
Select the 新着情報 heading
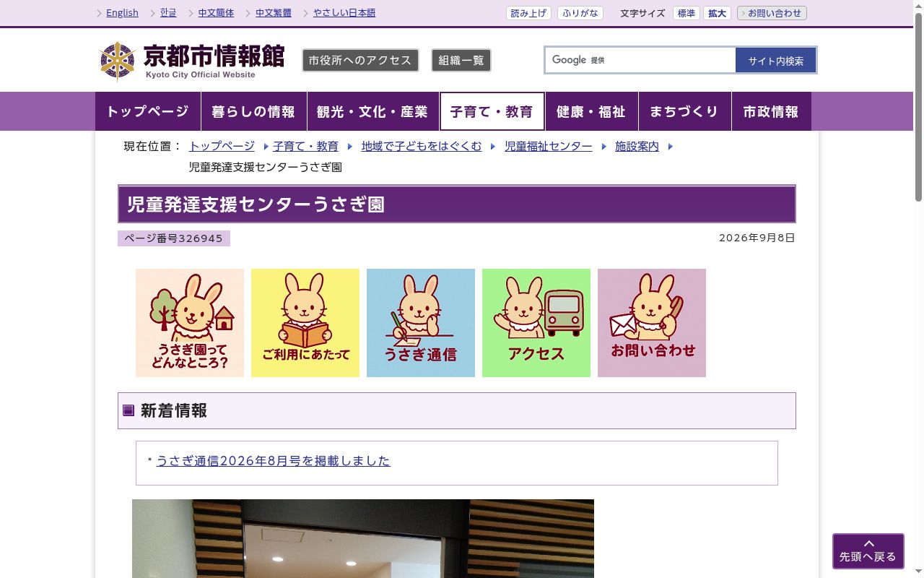point(174,410)
